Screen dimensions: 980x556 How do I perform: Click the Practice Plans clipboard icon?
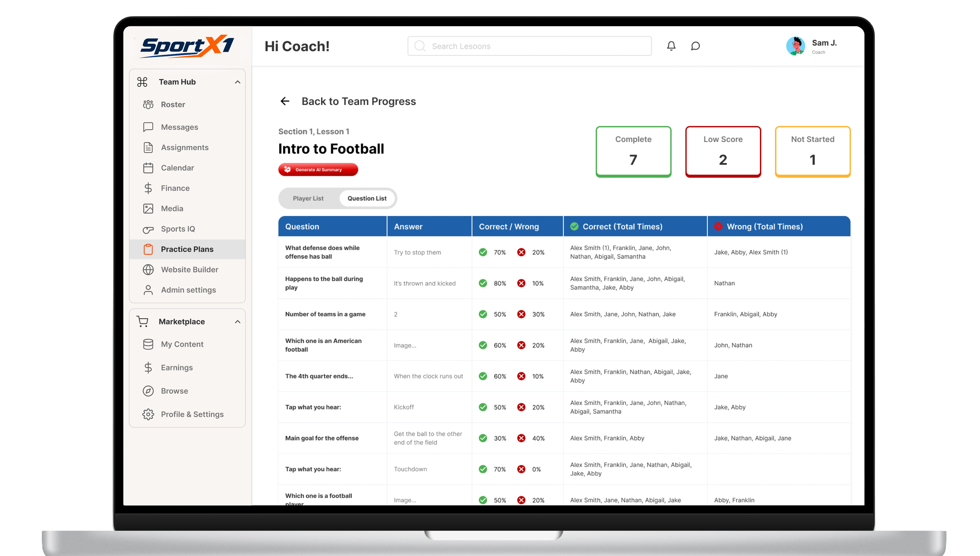[148, 249]
